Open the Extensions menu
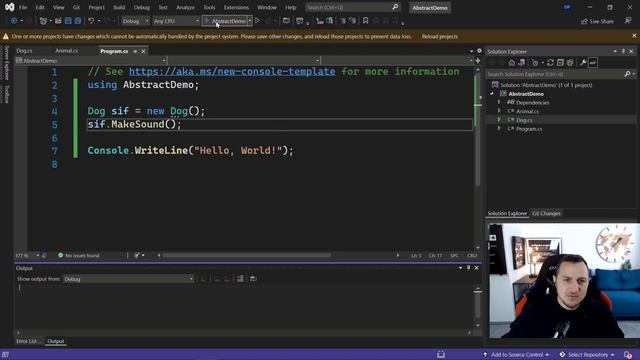 coord(236,7)
